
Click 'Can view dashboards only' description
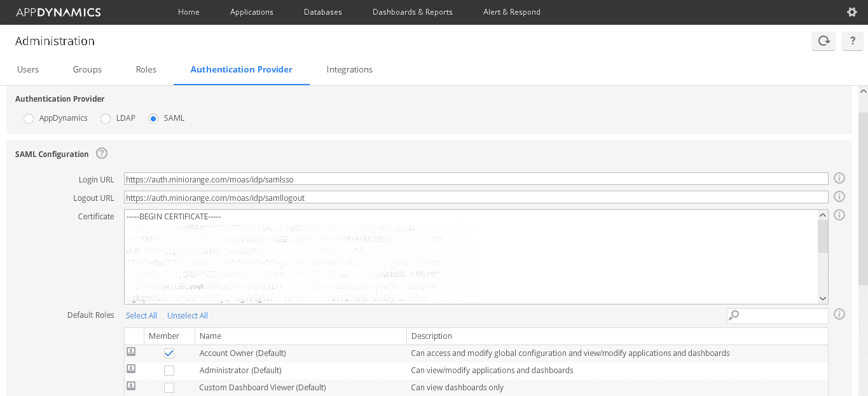click(457, 387)
